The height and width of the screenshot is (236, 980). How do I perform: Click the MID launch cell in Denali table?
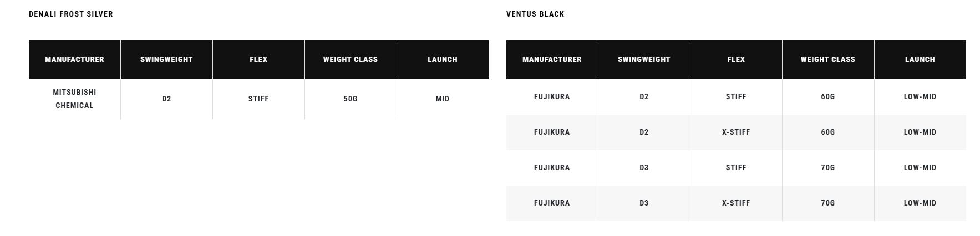pos(443,99)
